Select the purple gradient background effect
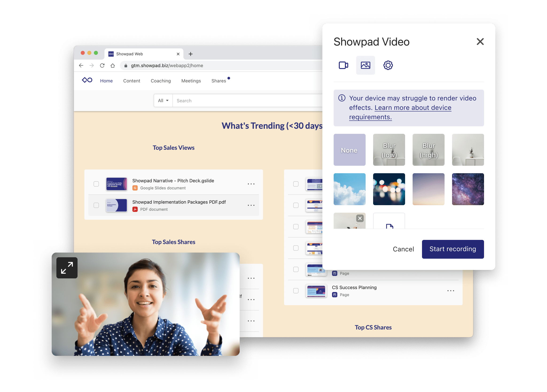 [x=429, y=189]
